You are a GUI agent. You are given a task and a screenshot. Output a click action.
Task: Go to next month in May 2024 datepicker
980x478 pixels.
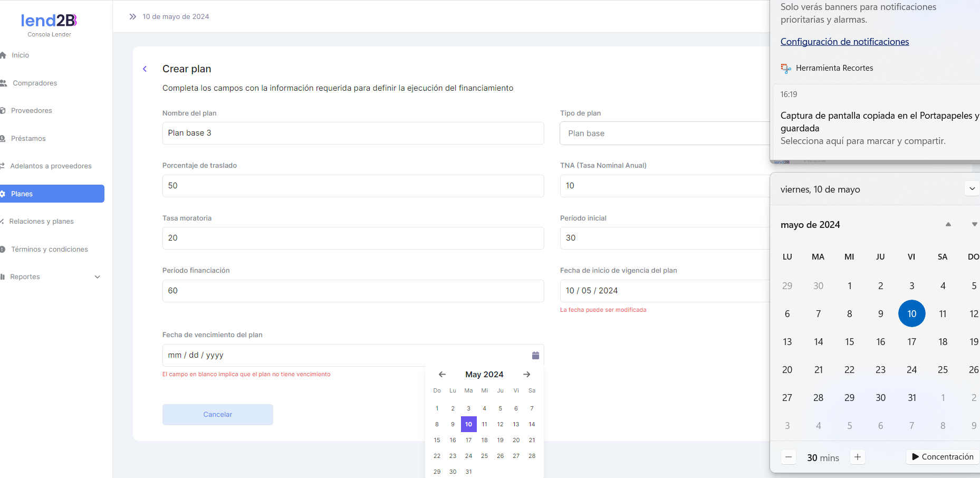coord(526,375)
